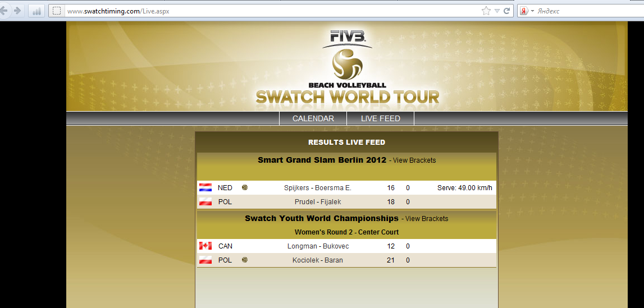Click the score 16 for Spijkers team
Image resolution: width=644 pixels, height=308 pixels.
(x=391, y=188)
